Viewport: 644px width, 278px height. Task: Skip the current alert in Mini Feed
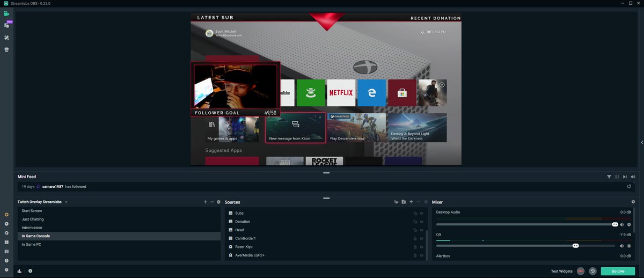pos(625,177)
